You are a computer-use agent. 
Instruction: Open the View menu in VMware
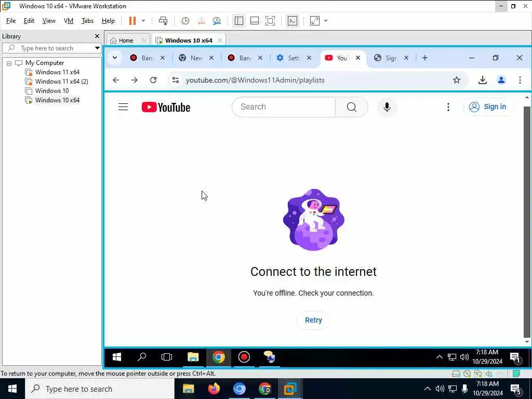pos(49,21)
